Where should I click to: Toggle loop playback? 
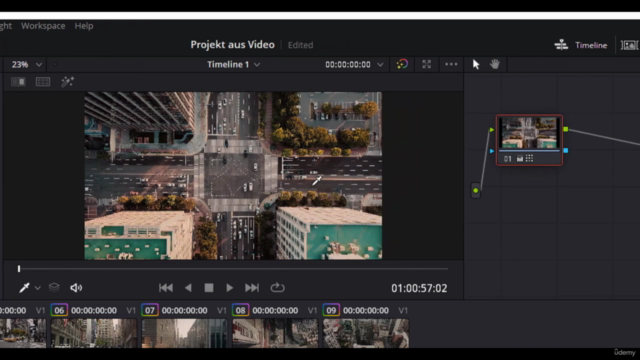tap(278, 288)
